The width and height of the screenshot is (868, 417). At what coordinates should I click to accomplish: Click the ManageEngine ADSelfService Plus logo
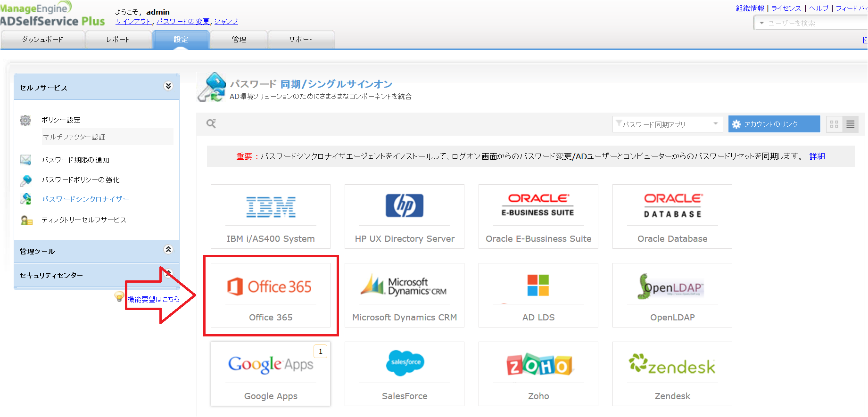pos(53,14)
